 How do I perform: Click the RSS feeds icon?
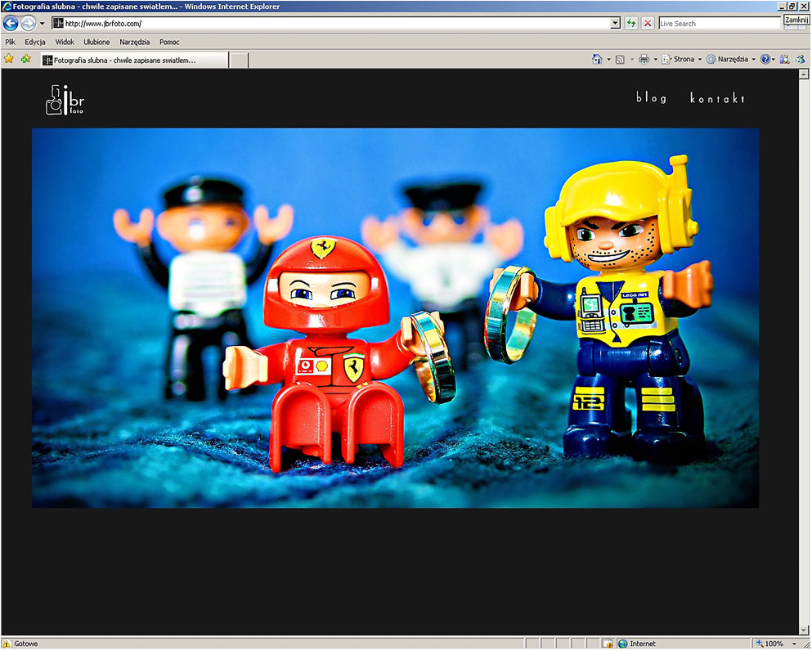(620, 60)
